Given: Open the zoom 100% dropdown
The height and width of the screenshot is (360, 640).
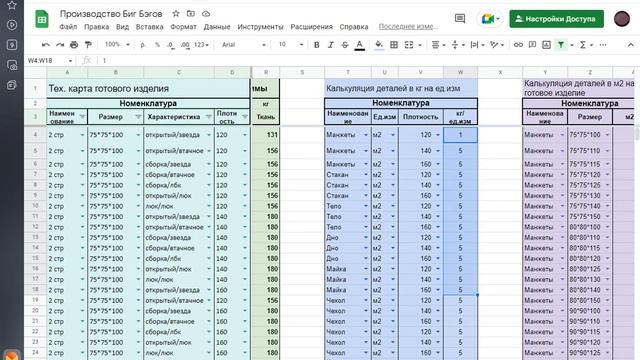Looking at the screenshot, I should point(117,44).
